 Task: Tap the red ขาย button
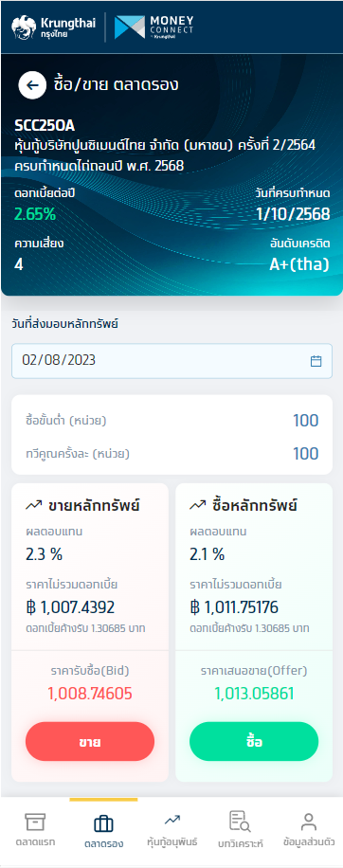pos(90,742)
